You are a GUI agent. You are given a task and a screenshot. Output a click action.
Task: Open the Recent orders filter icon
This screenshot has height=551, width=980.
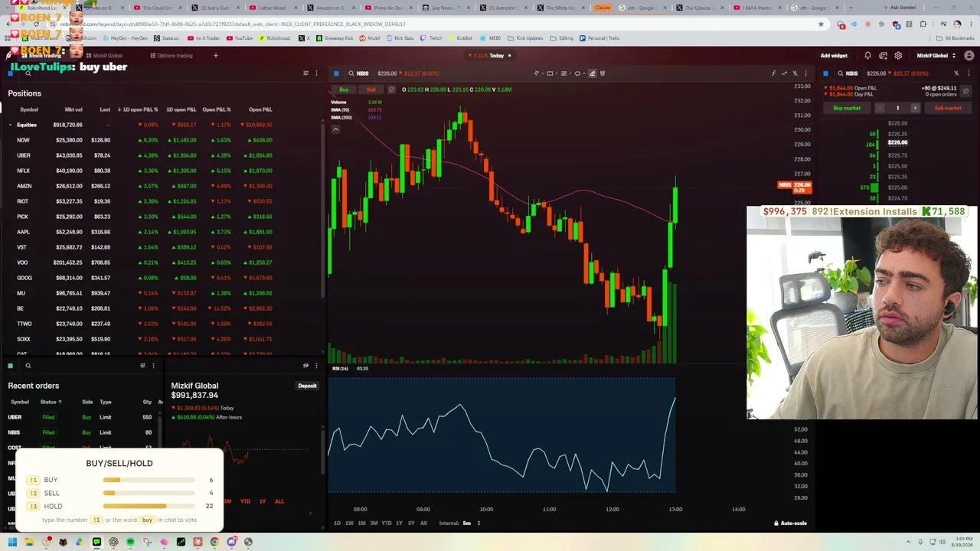coord(142,366)
